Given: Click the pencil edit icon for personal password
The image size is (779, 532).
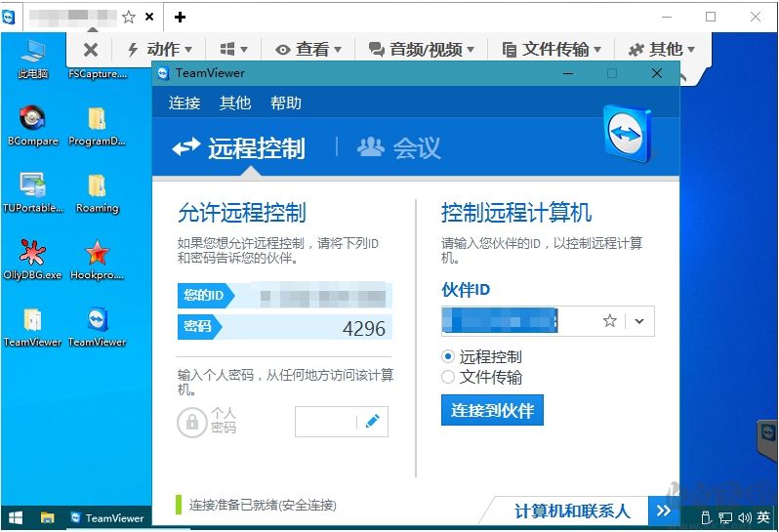Looking at the screenshot, I should click(373, 422).
